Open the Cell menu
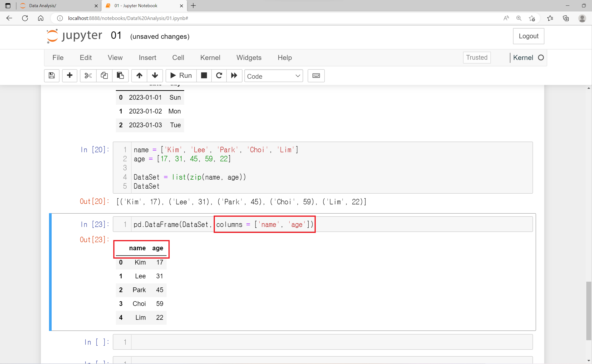 (x=178, y=58)
